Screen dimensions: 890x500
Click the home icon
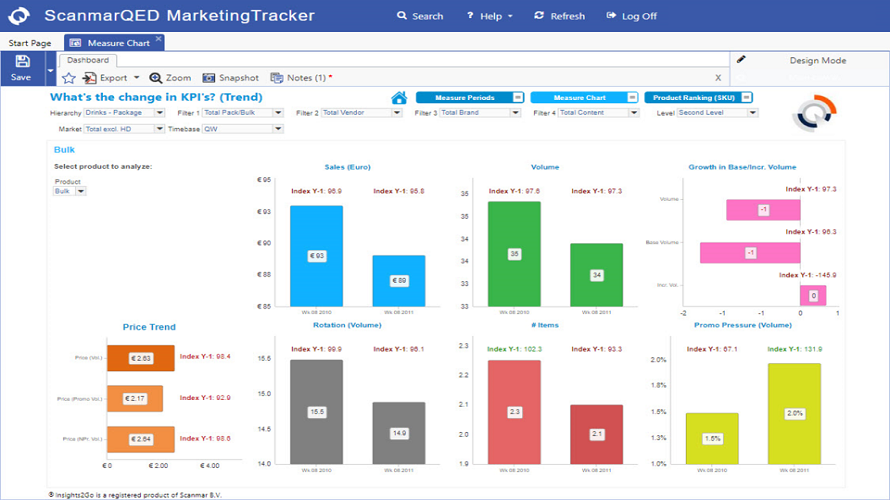[x=399, y=98]
